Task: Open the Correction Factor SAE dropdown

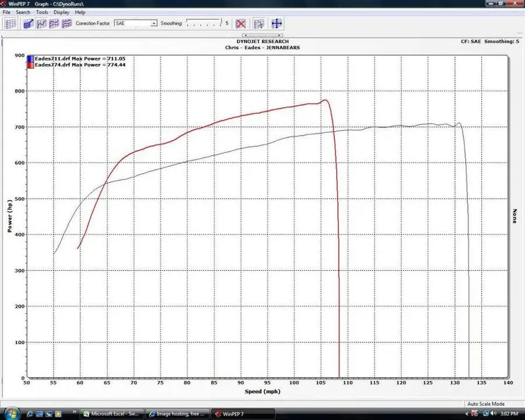Action: coord(135,23)
